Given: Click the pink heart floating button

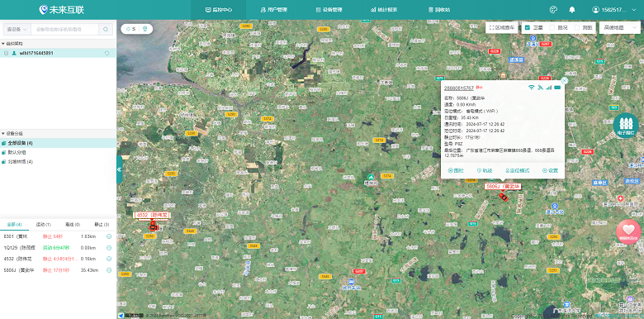Looking at the screenshot, I should coord(628,232).
